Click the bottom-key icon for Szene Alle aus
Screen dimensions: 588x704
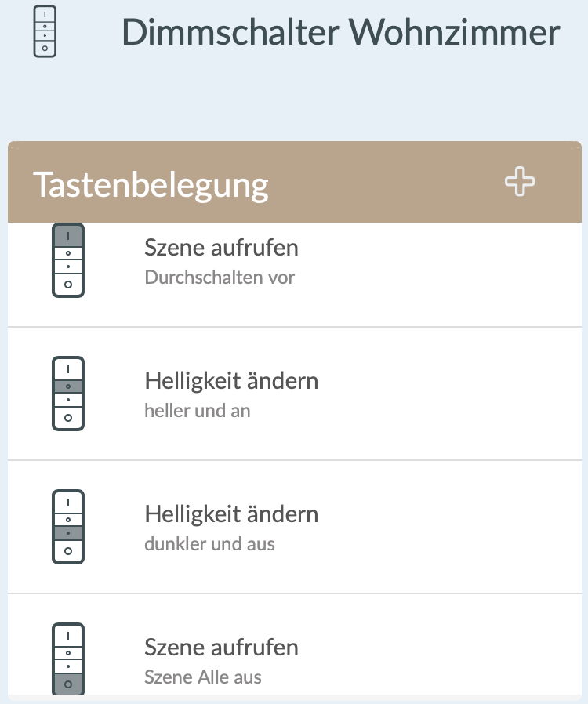(68, 659)
